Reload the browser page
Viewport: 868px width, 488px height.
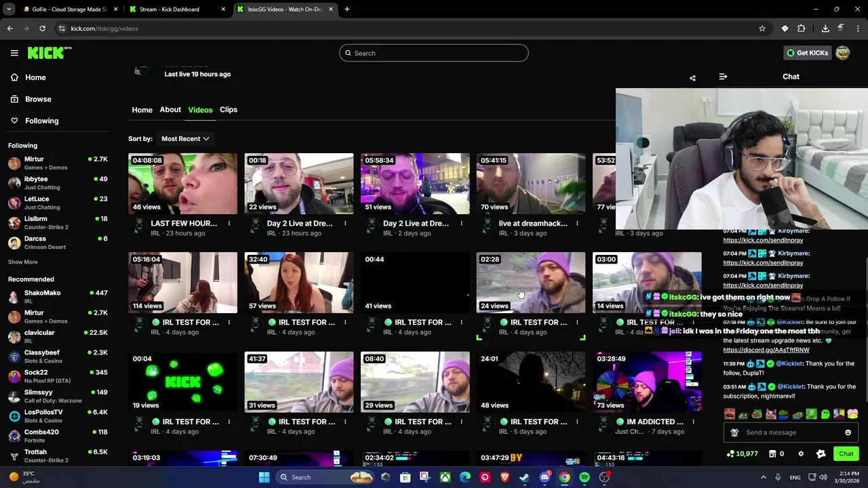42,28
